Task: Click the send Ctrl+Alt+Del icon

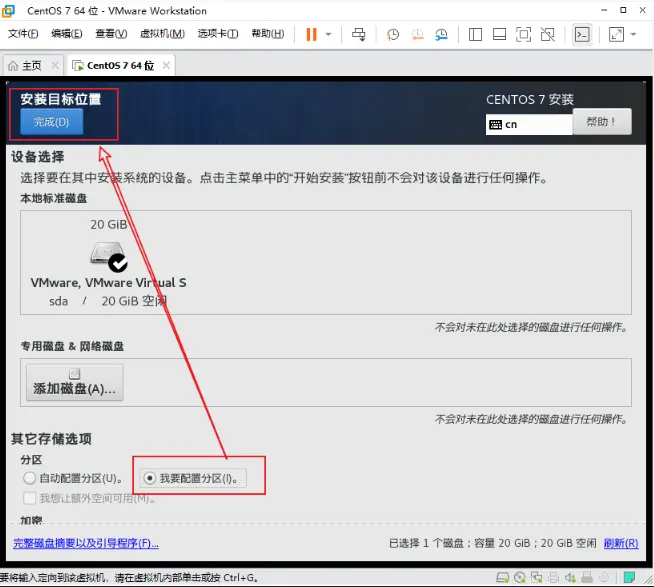Action: tap(359, 34)
